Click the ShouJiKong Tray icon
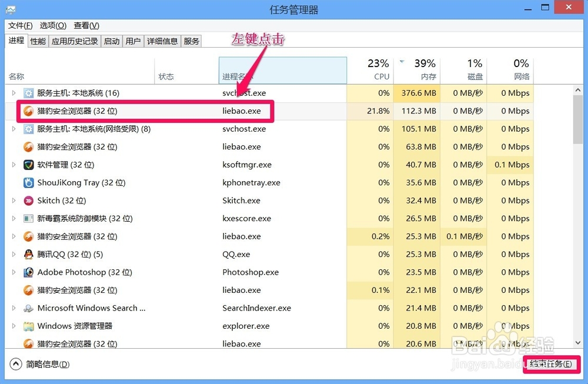The height and width of the screenshot is (384, 588). click(28, 183)
